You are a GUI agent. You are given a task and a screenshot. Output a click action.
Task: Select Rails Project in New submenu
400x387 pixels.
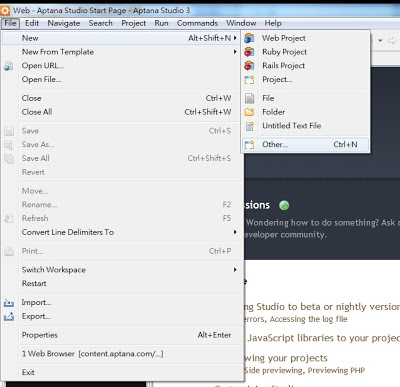click(306, 66)
